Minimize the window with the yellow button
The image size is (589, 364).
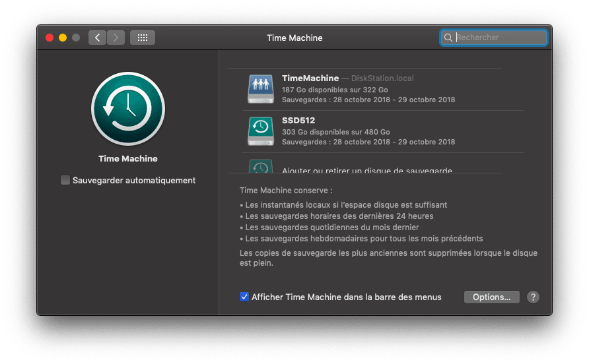pos(63,38)
